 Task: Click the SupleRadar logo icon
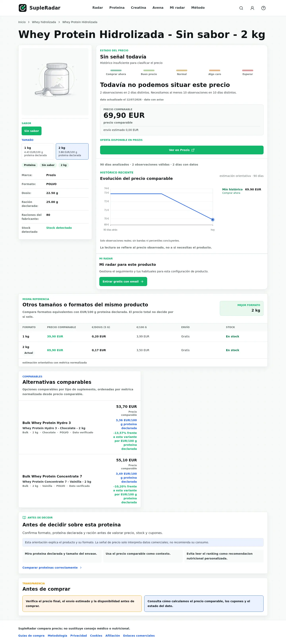pyautogui.click(x=23, y=8)
